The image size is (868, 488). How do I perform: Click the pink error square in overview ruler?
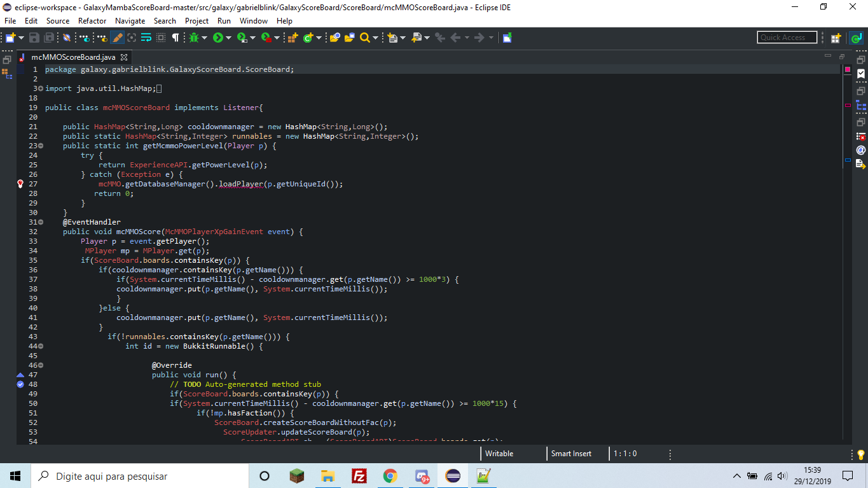tap(848, 69)
